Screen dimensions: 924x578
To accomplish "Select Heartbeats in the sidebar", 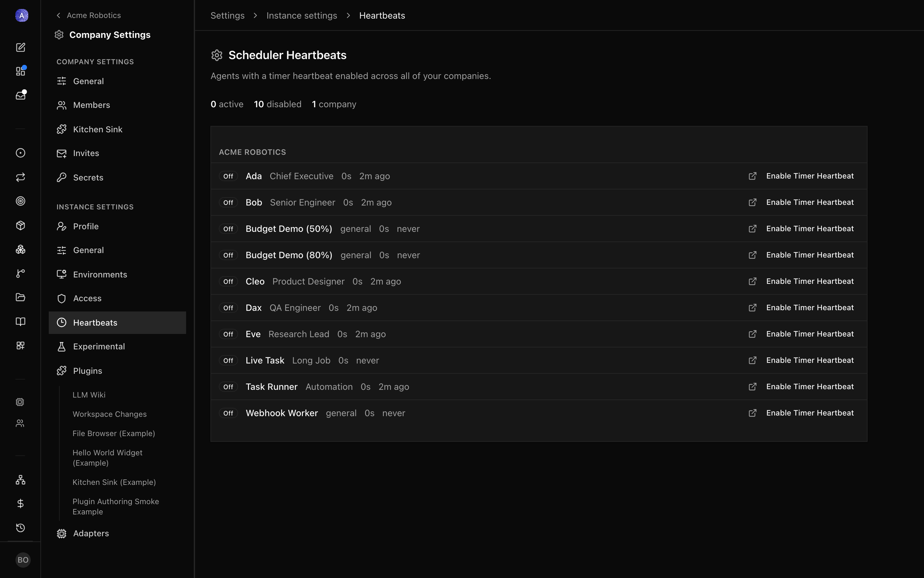I will (x=117, y=323).
